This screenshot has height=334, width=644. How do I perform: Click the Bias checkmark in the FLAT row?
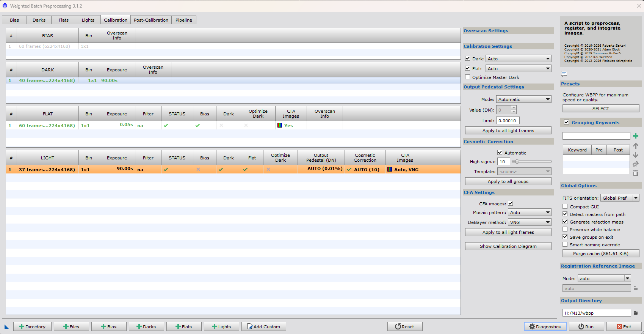pos(197,125)
